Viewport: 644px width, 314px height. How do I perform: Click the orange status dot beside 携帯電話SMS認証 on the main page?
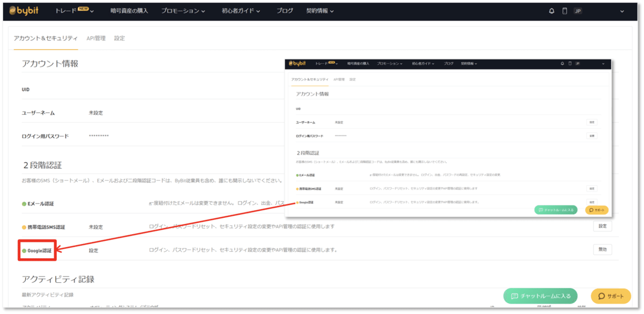pos(24,227)
